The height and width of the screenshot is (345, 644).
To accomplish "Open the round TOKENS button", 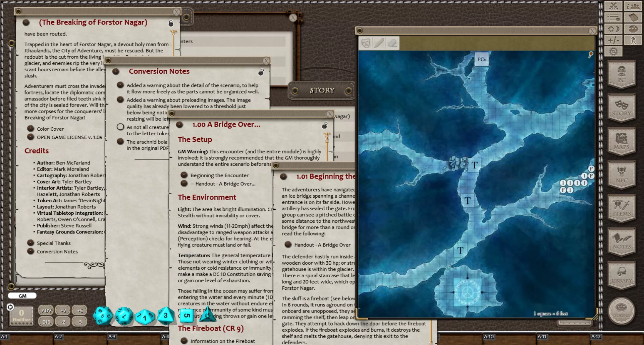I will click(x=621, y=311).
